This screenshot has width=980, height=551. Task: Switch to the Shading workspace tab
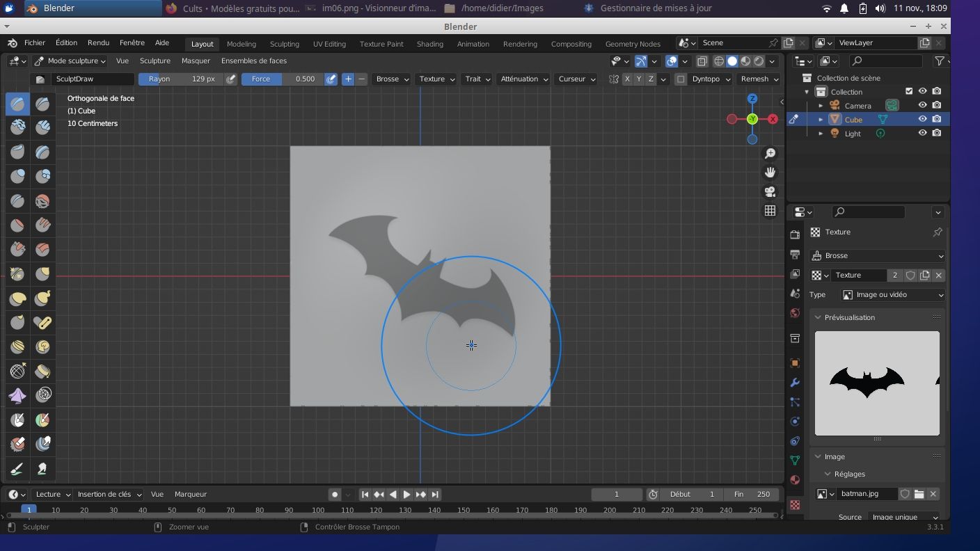tap(429, 44)
